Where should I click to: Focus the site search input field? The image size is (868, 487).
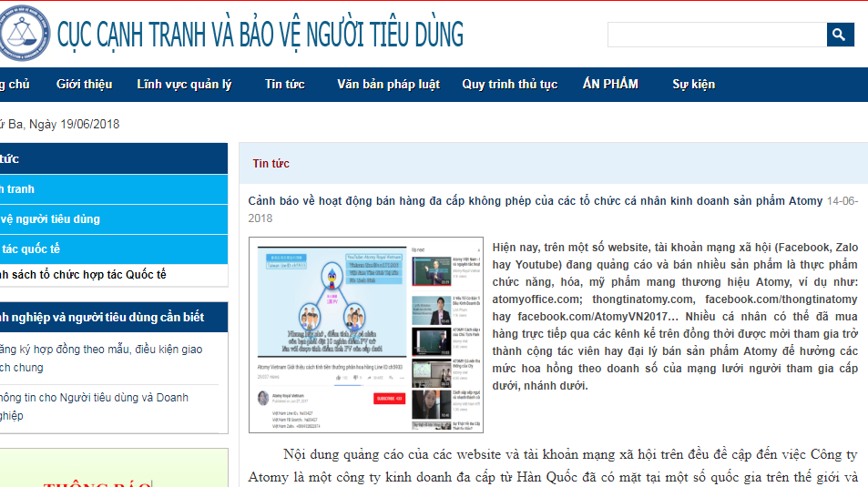pos(717,35)
